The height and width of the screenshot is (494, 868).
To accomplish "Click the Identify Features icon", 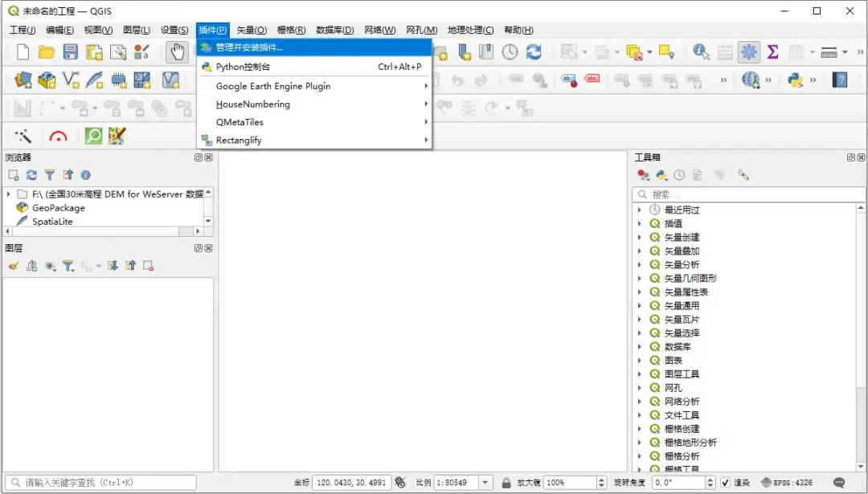I will 700,51.
